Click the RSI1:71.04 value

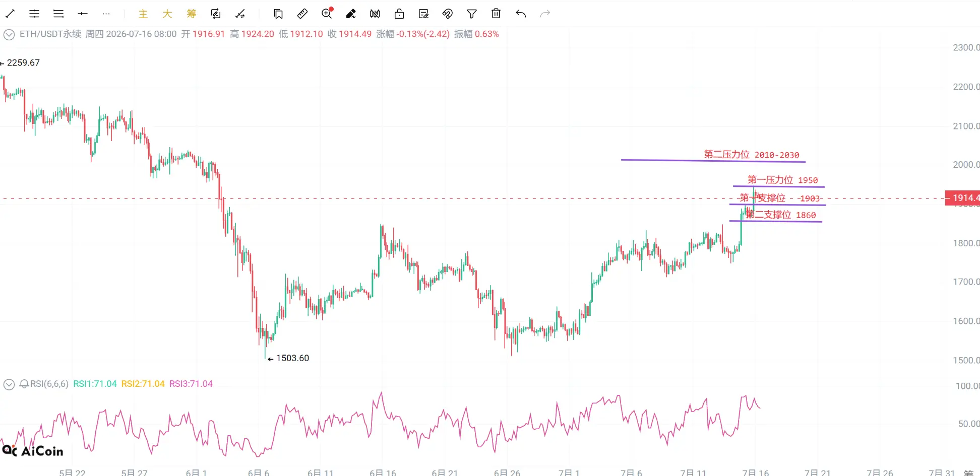click(x=95, y=384)
